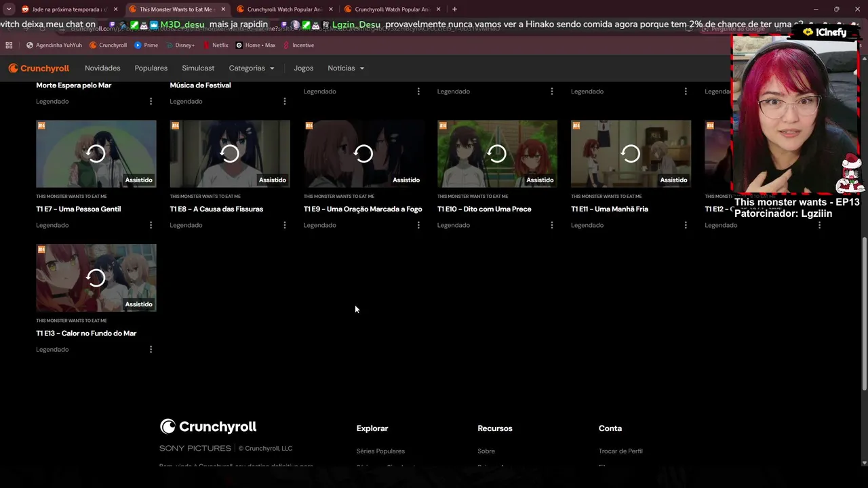Open options menu for Música de Festival
Viewport: 868px width, 488px height.
click(x=284, y=101)
